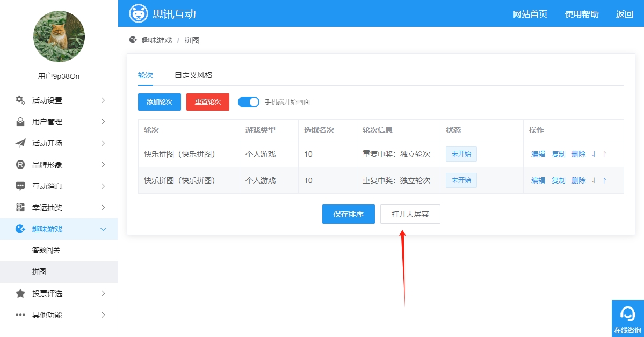Click the 保存排序 button

[x=348, y=214]
